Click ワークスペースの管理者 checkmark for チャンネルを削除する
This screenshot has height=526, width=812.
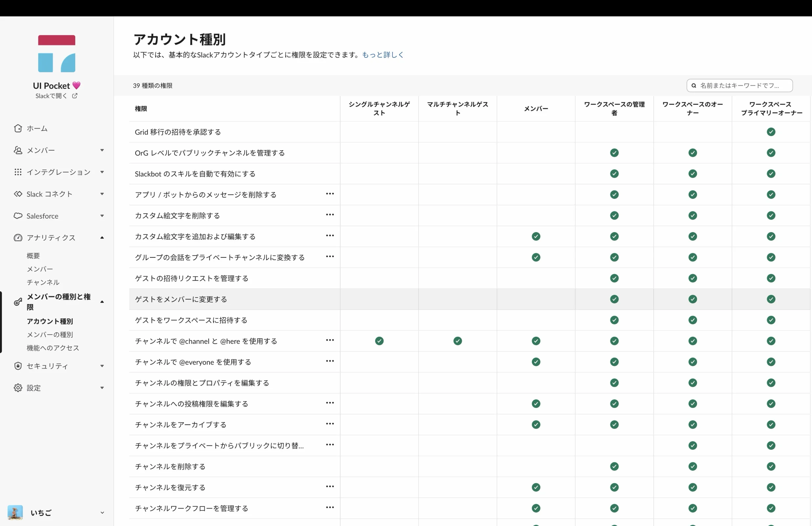(615, 466)
